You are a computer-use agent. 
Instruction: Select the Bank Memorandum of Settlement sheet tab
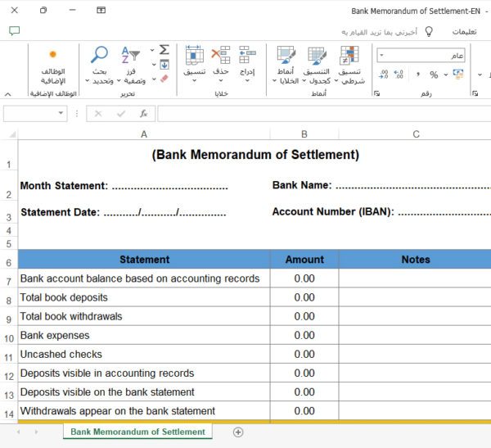pyautogui.click(x=137, y=432)
